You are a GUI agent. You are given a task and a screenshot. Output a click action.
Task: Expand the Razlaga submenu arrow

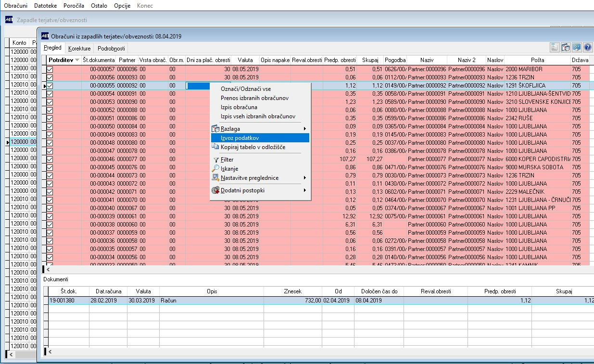(305, 129)
